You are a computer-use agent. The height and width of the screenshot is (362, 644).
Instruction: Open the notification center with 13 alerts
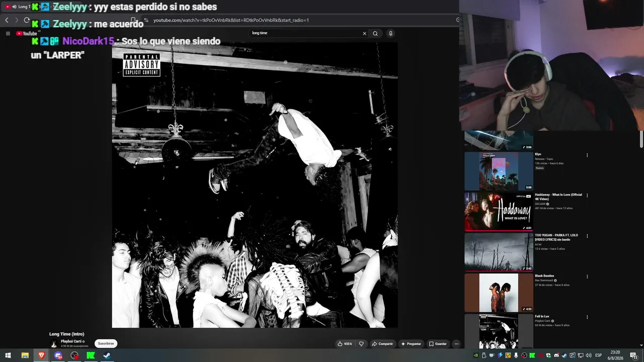click(x=634, y=355)
